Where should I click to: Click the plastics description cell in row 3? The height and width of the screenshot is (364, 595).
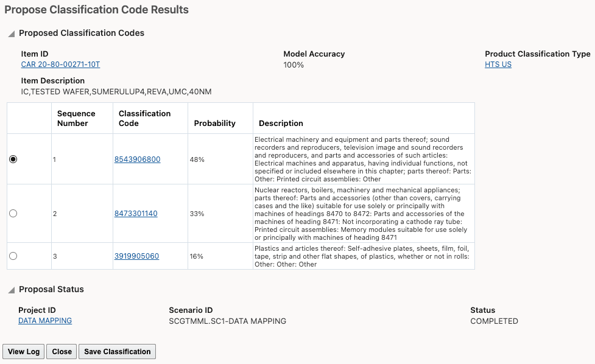coord(364,256)
